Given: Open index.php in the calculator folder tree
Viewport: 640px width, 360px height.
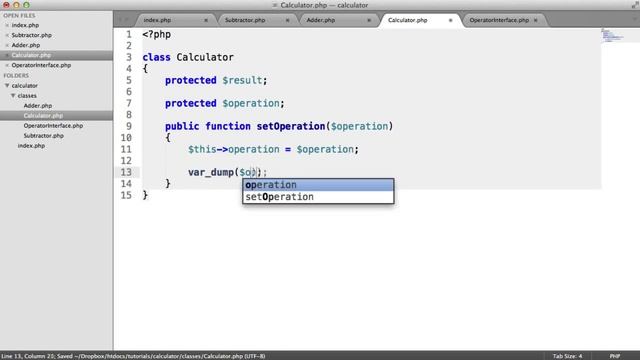Looking at the screenshot, I should click(31, 146).
